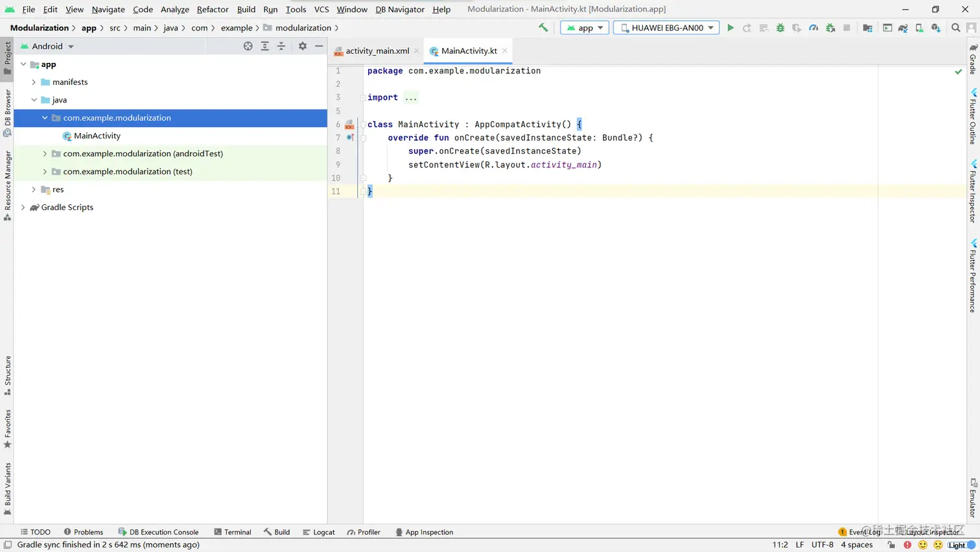Image resolution: width=980 pixels, height=552 pixels.
Task: Click the red error indicator in status bar
Action: click(x=907, y=545)
